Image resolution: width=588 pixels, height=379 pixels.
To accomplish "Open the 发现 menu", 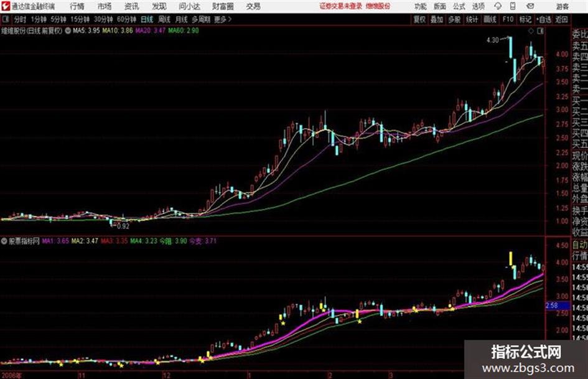I will pyautogui.click(x=159, y=6).
